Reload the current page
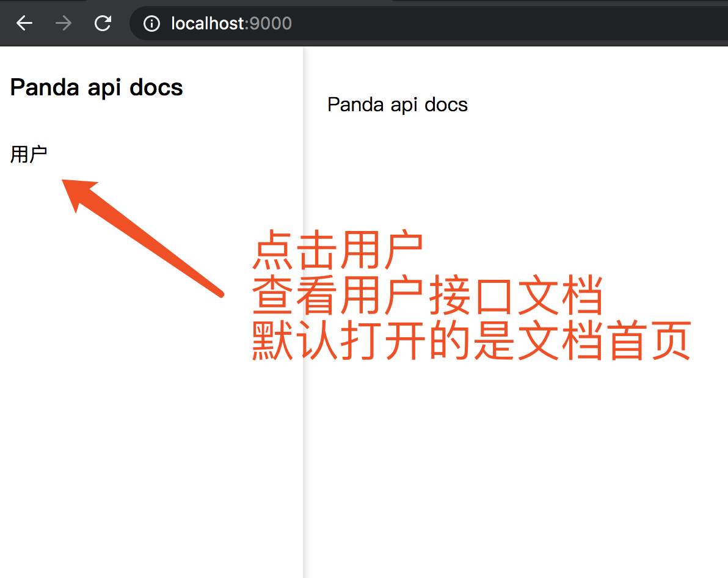 [x=103, y=23]
